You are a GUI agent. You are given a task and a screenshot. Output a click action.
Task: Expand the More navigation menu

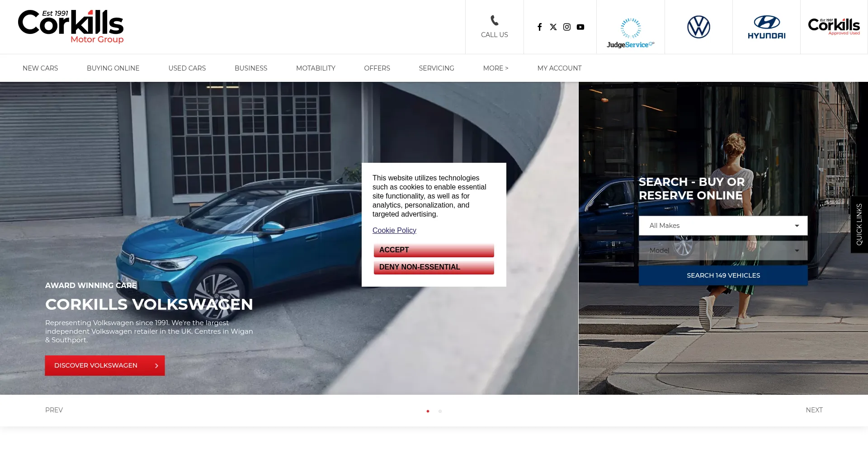click(496, 68)
